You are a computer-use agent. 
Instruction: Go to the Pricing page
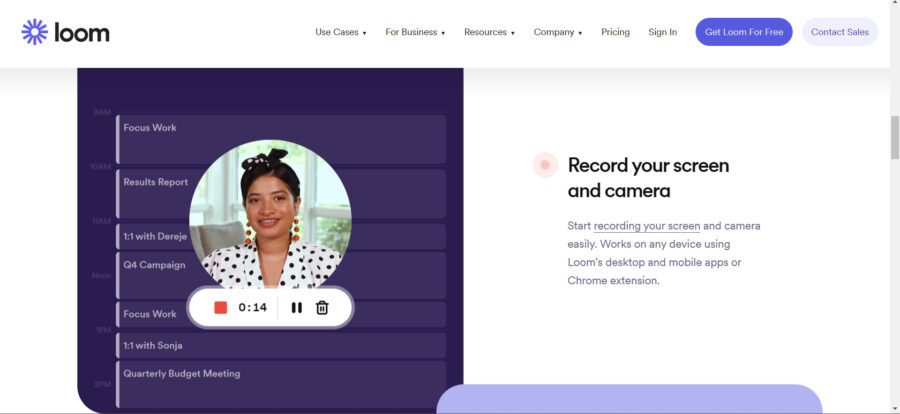[x=615, y=32]
